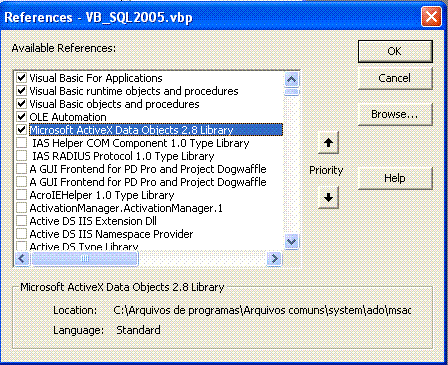Click the list's vertical scroll up arrow
Image resolution: width=448 pixels, height=365 pixels.
tap(292, 80)
